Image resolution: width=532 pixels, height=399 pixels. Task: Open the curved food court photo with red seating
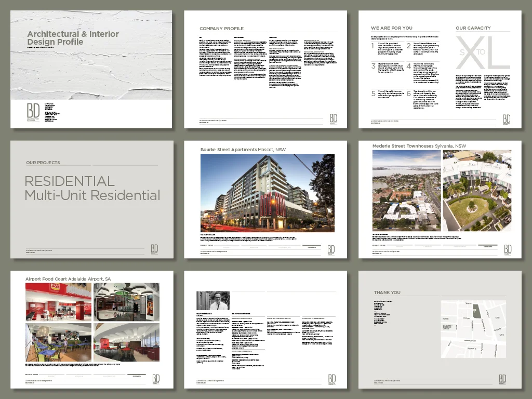[x=127, y=342]
